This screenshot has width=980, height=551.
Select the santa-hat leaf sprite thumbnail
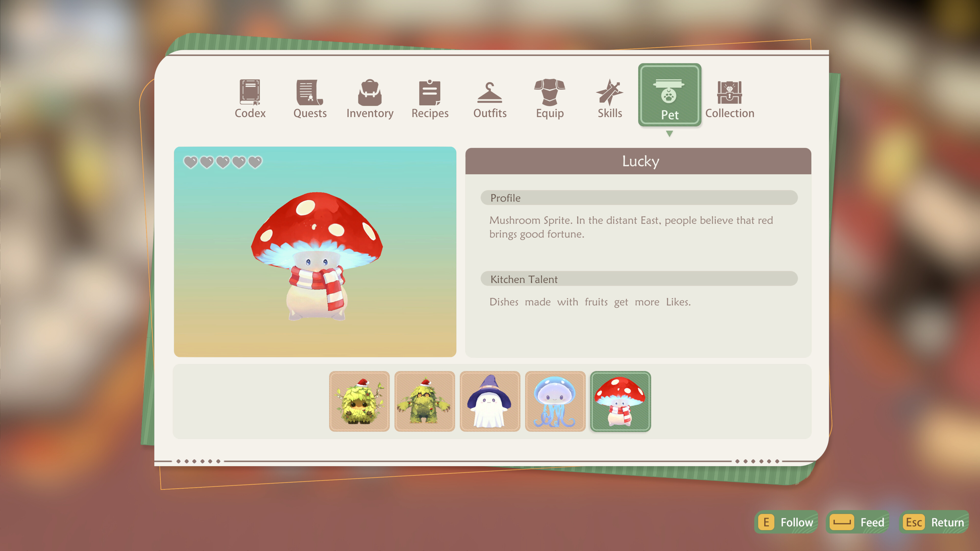(x=359, y=401)
